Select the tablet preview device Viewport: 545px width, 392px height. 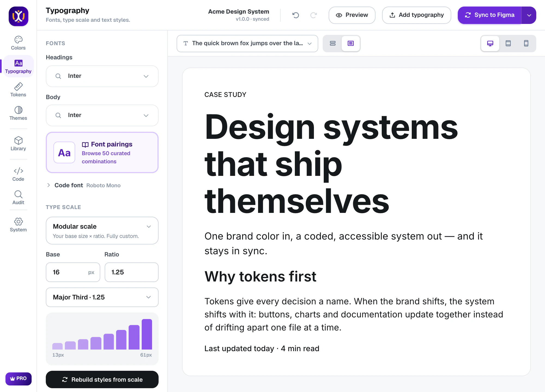(508, 44)
